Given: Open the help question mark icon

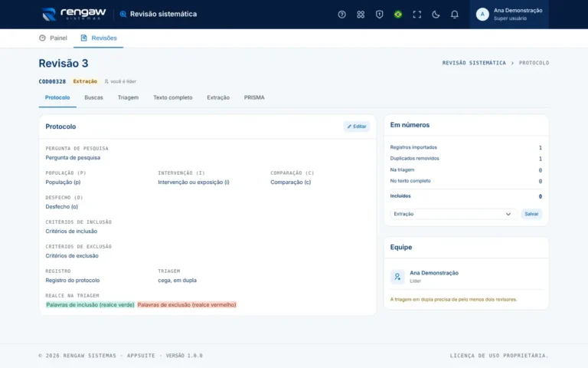Looking at the screenshot, I should (x=341, y=15).
